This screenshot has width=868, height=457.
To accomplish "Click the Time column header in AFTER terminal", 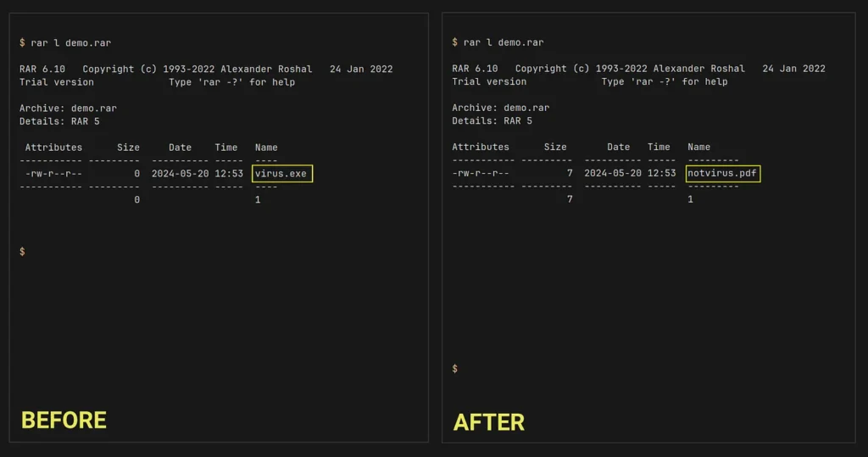I will pyautogui.click(x=659, y=147).
